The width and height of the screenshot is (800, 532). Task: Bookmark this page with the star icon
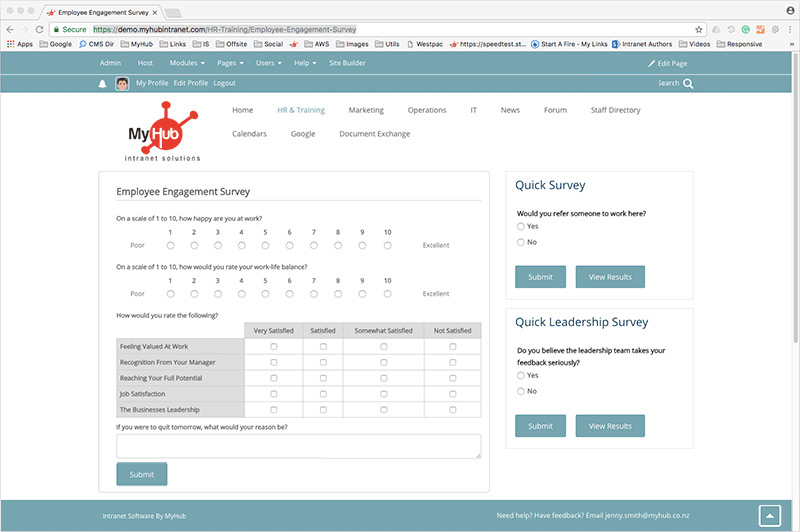[x=699, y=30]
